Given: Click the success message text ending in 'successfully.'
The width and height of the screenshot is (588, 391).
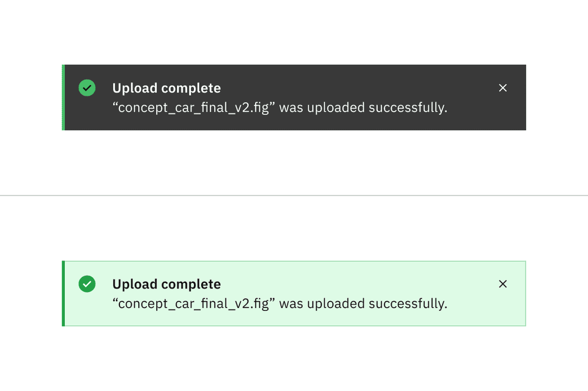Looking at the screenshot, I should tap(280, 108).
